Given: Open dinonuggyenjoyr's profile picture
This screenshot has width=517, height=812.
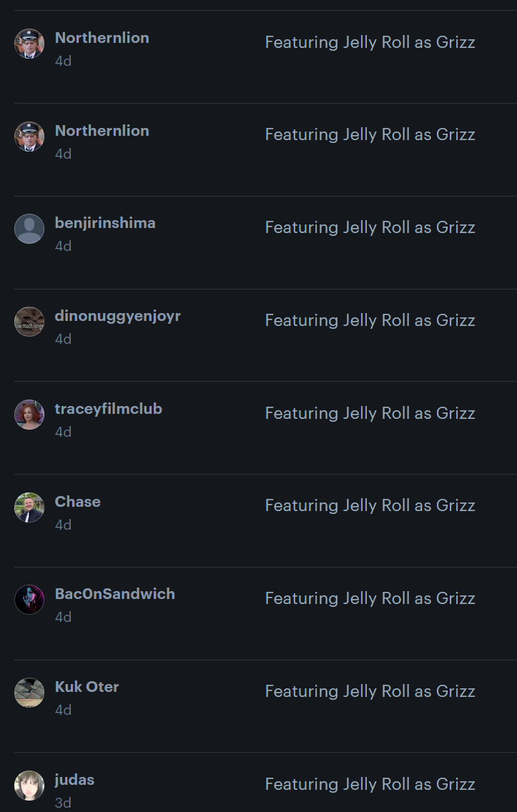Looking at the screenshot, I should (29, 322).
